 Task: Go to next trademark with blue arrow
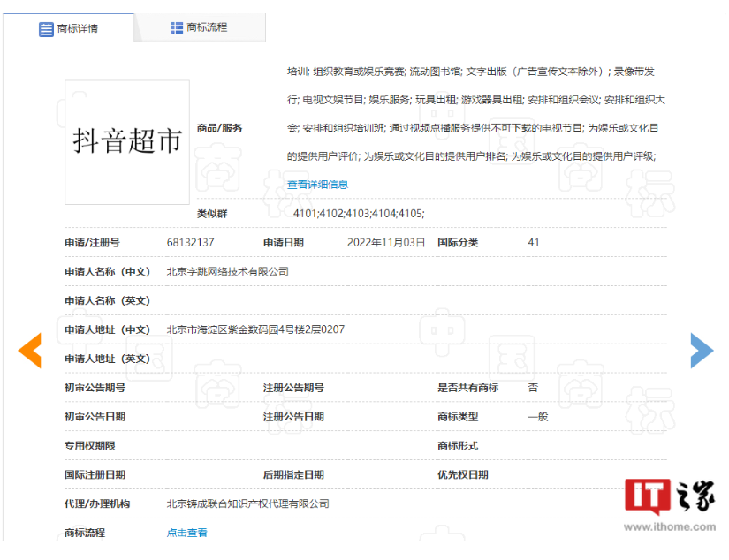[x=701, y=351]
